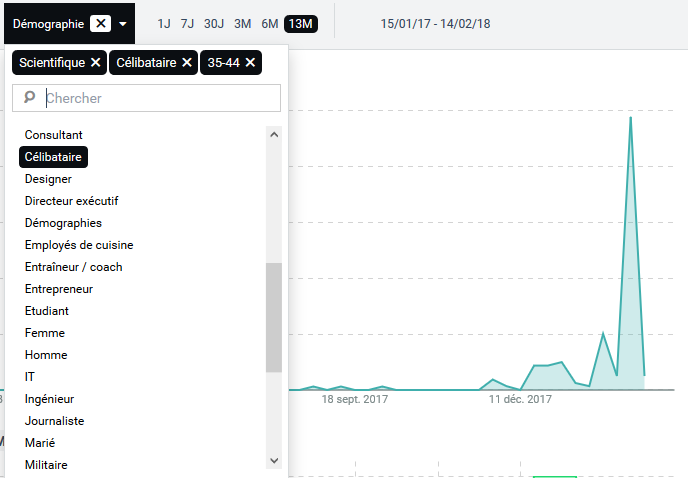Choose Directeur exécutif option

pyautogui.click(x=72, y=201)
